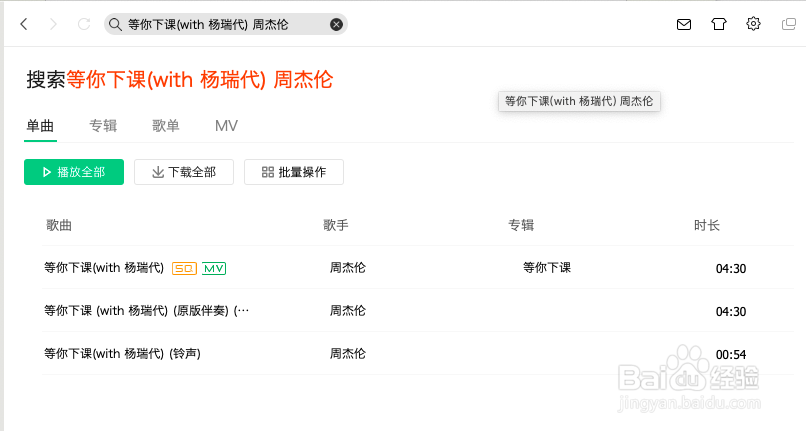Screen dimensions: 806x431
Task: Open settings gear icon
Action: coord(753,24)
